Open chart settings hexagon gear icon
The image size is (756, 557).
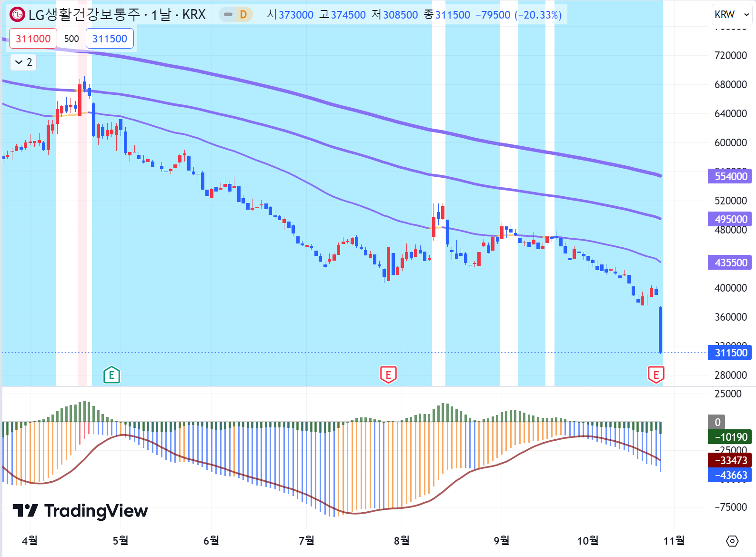[x=732, y=541]
